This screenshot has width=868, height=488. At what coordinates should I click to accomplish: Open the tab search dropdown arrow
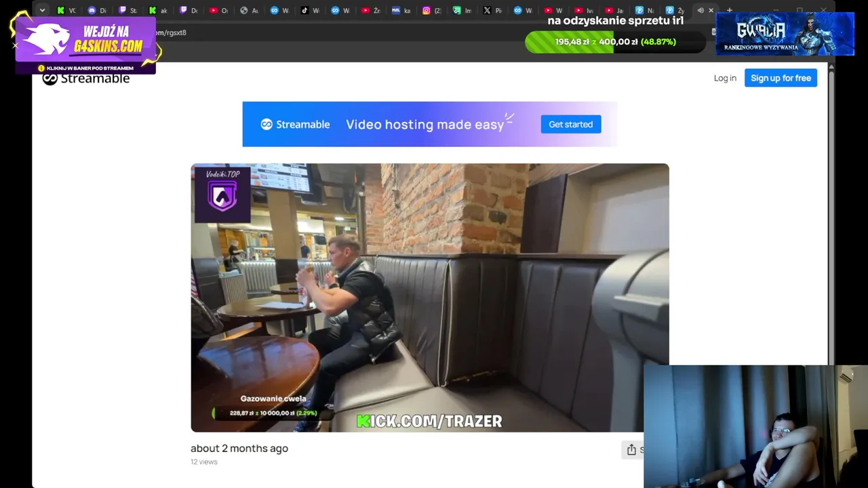42,10
